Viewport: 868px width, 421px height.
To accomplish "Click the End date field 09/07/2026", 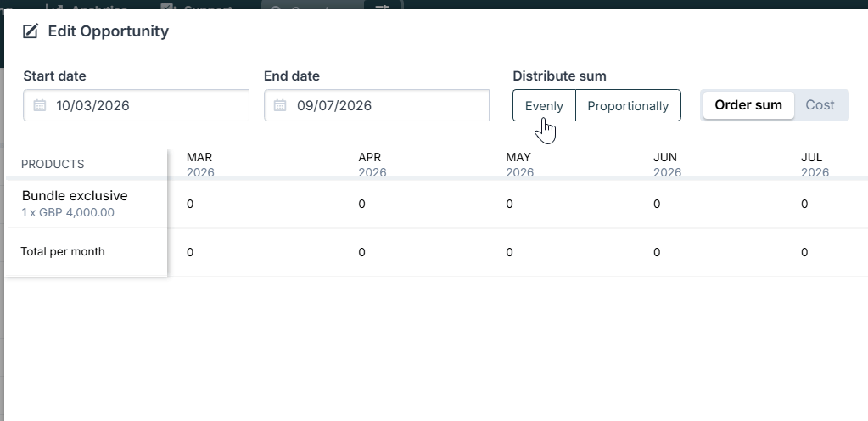I will (x=377, y=105).
